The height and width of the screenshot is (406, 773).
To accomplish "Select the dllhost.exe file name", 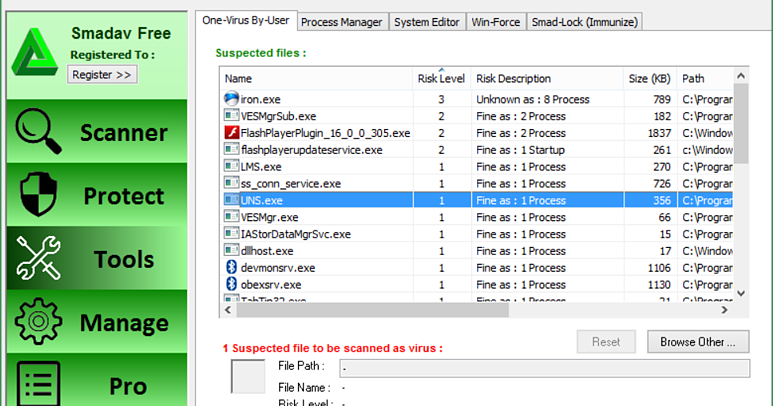I will (x=267, y=251).
